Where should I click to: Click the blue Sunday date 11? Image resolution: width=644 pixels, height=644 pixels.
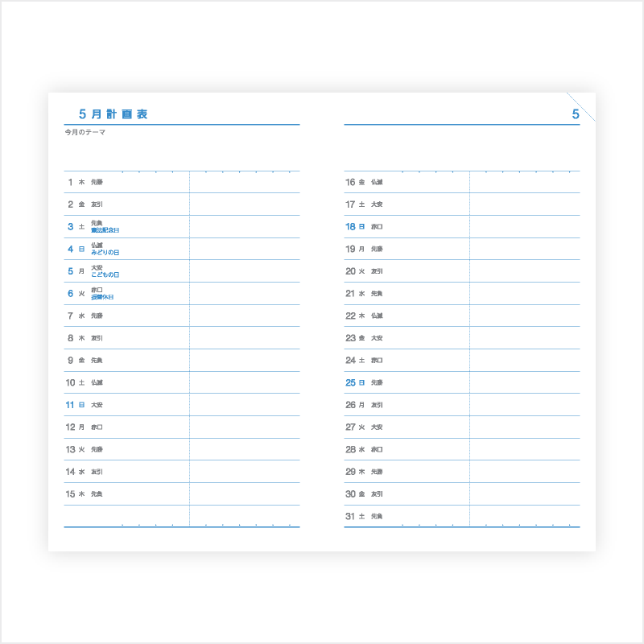point(70,405)
